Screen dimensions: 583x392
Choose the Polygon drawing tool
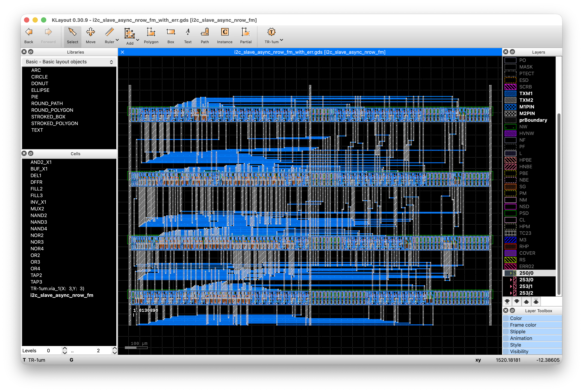pyautogui.click(x=151, y=36)
